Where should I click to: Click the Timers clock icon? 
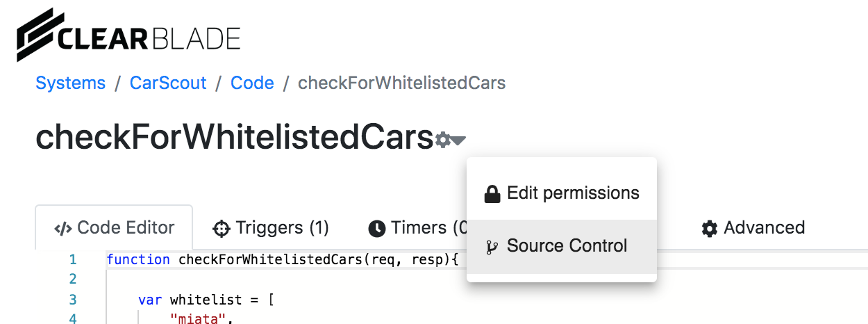pos(376,228)
